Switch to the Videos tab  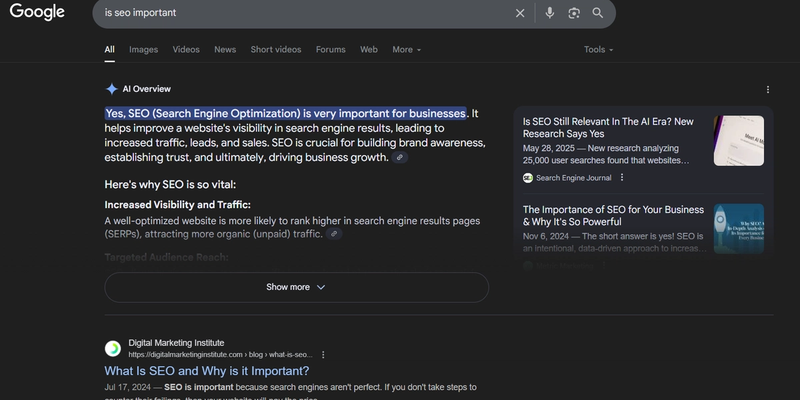[186, 49]
